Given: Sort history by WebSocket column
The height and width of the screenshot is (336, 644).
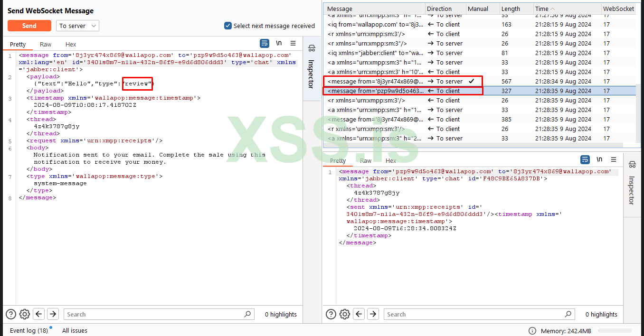Looking at the screenshot, I should (x=618, y=9).
